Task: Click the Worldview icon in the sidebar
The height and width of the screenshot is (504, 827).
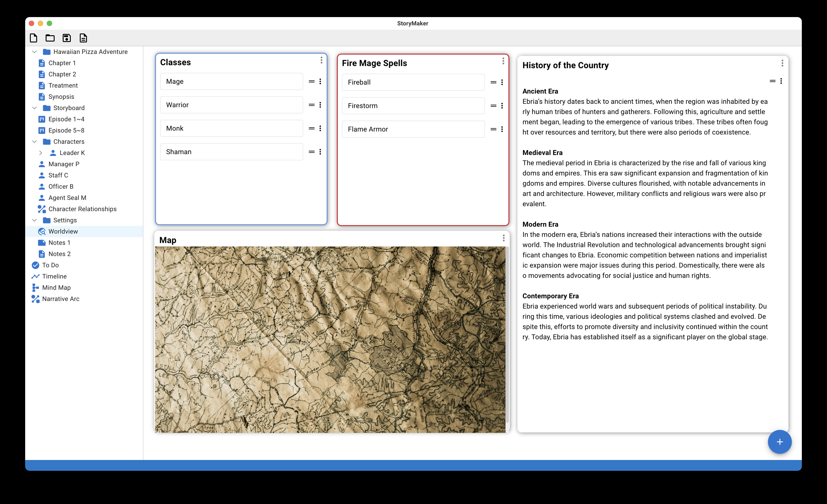Action: tap(42, 231)
